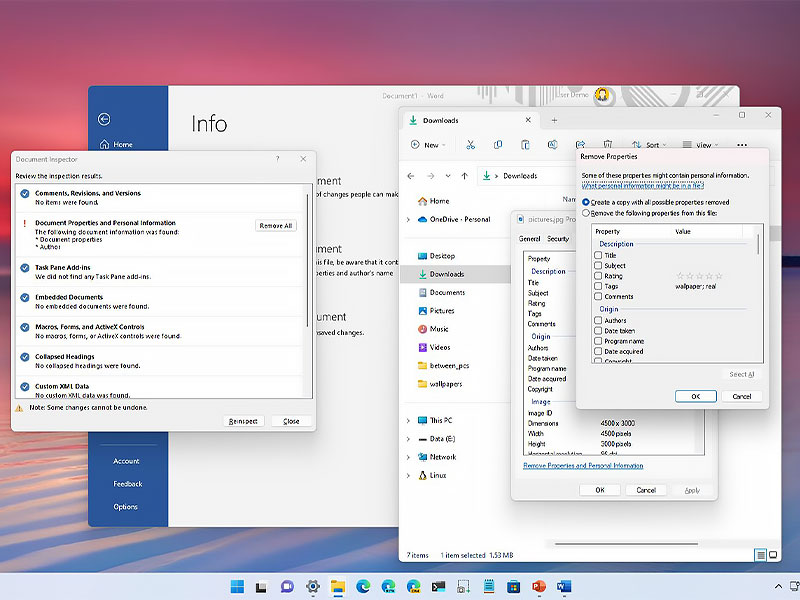Image resolution: width=800 pixels, height=600 pixels.
Task: Switch to large thumbnails view icon
Action: tap(773, 555)
